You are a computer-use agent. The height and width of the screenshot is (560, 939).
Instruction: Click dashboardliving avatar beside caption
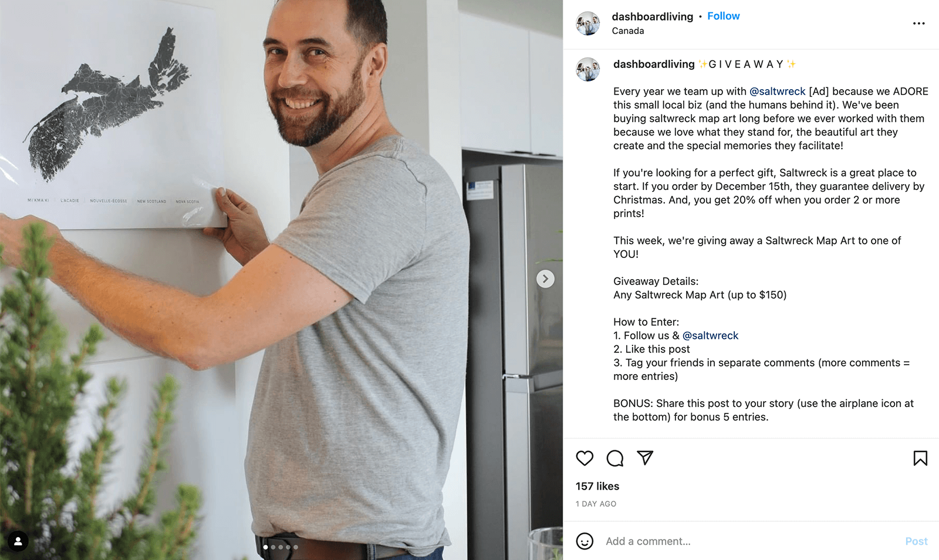tap(587, 69)
